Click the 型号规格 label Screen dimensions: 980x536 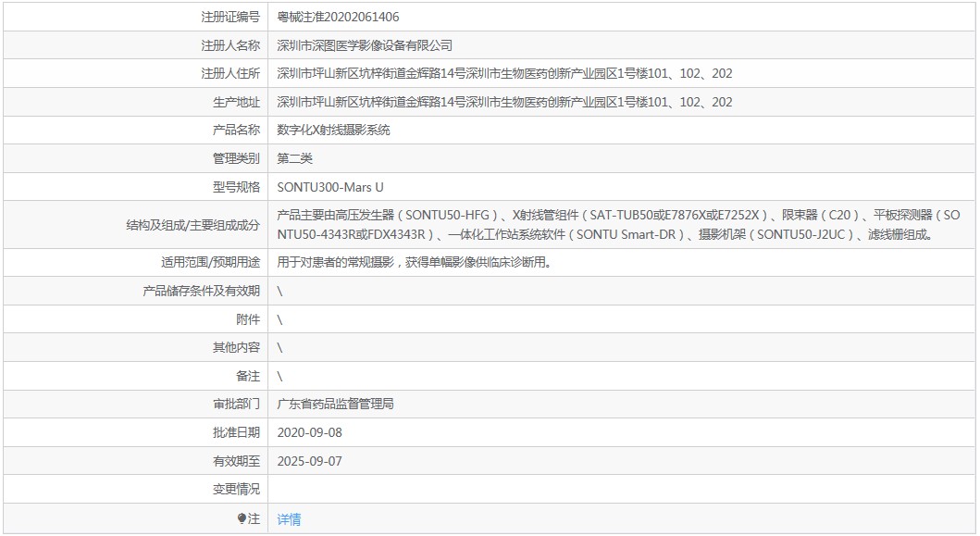coord(236,187)
